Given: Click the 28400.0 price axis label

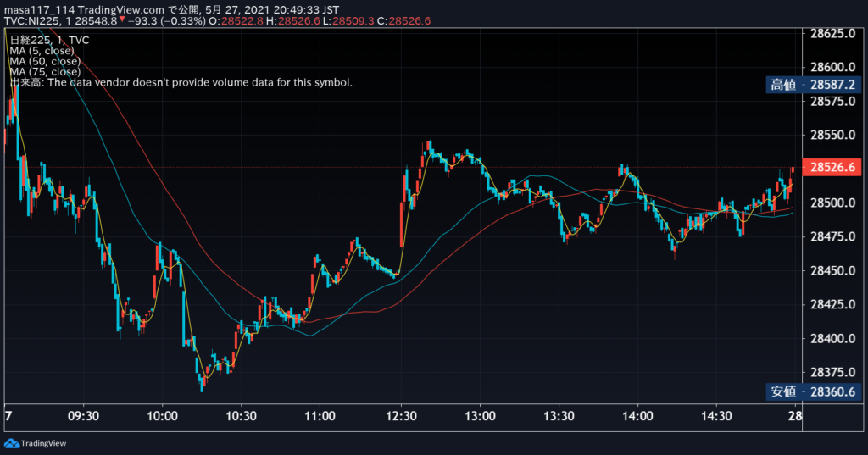Looking at the screenshot, I should [832, 338].
